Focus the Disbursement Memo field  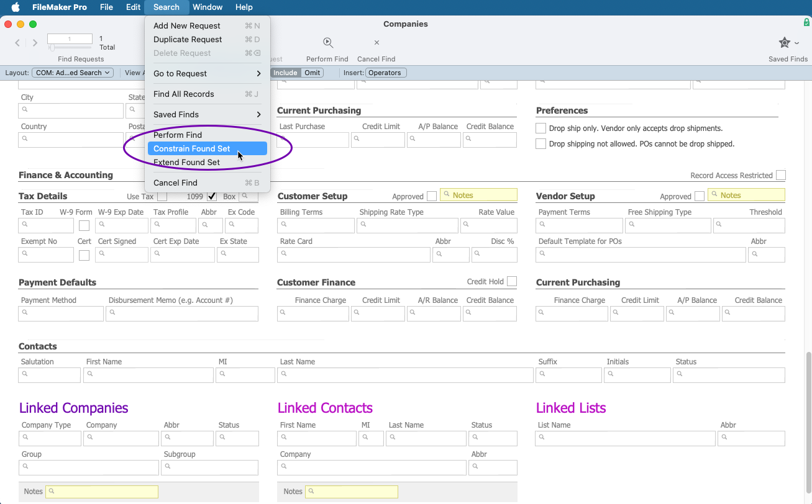(x=182, y=313)
